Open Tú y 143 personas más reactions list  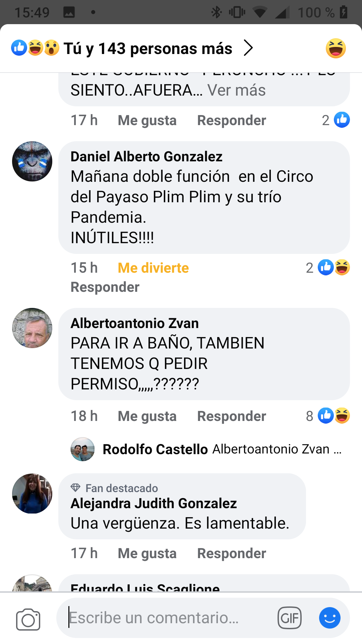coord(148,48)
